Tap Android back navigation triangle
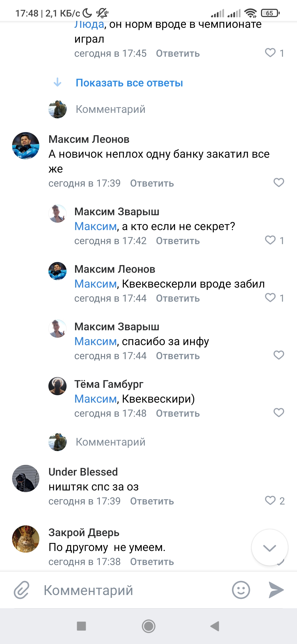 pyautogui.click(x=215, y=626)
